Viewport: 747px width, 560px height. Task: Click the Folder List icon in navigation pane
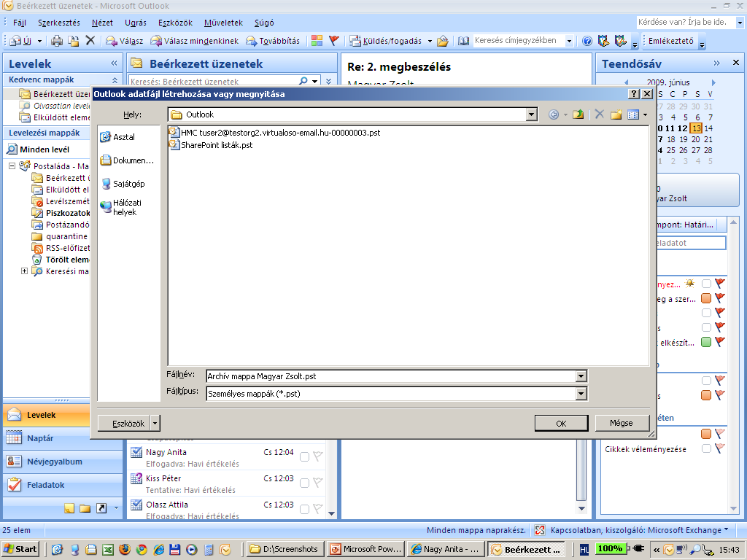(x=85, y=508)
